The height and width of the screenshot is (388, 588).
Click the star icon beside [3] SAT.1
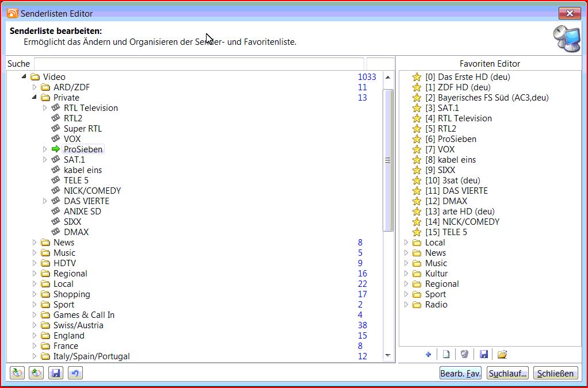point(417,108)
